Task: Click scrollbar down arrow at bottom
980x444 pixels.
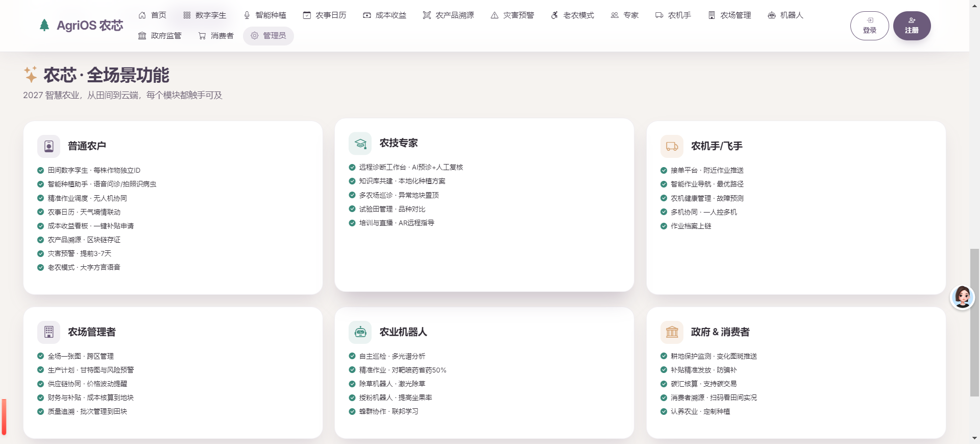Action: pyautogui.click(x=974, y=439)
